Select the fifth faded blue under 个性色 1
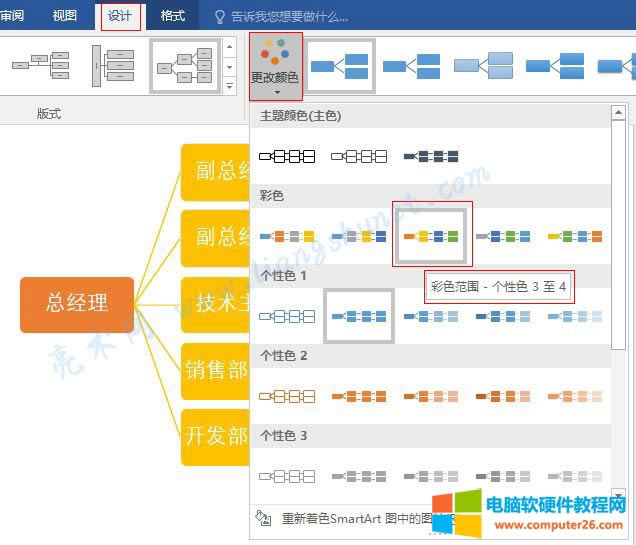 pyautogui.click(x=575, y=316)
